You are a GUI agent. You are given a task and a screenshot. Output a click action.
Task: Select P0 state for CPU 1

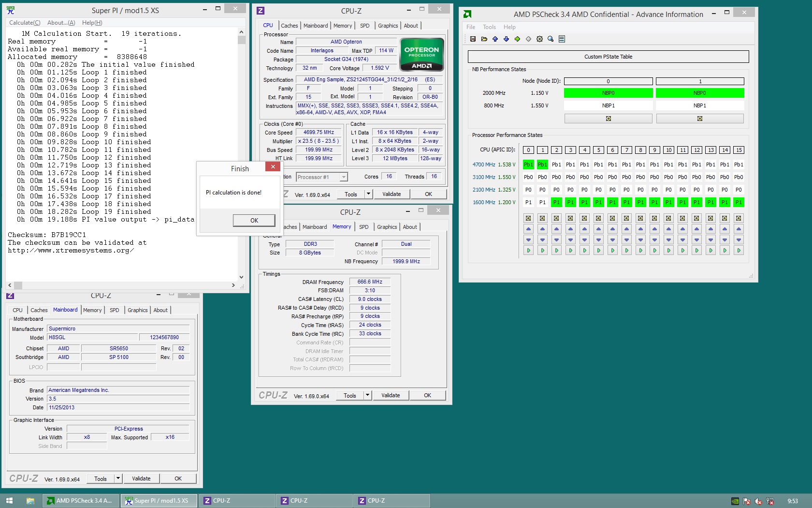542,190
